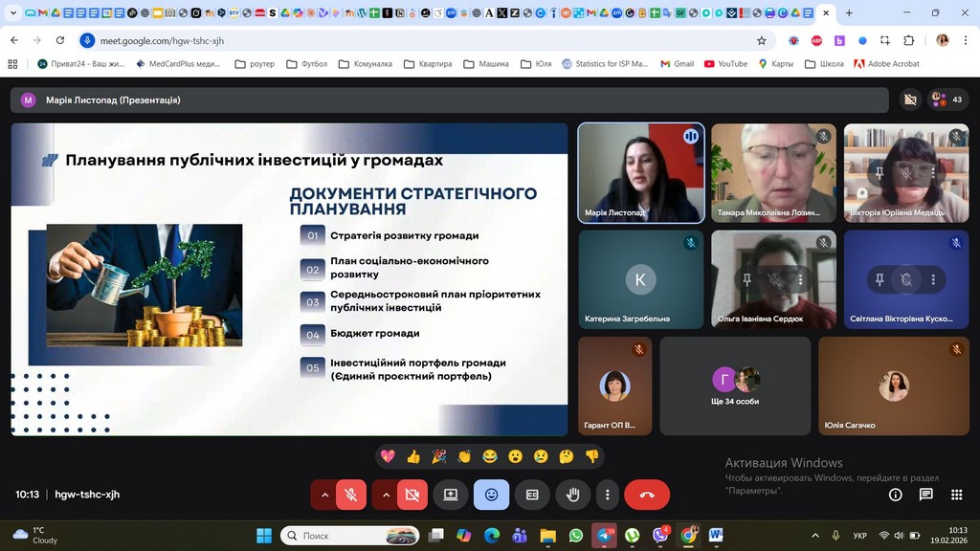Send the thumbs up reaction
The image size is (980, 551).
click(x=413, y=456)
